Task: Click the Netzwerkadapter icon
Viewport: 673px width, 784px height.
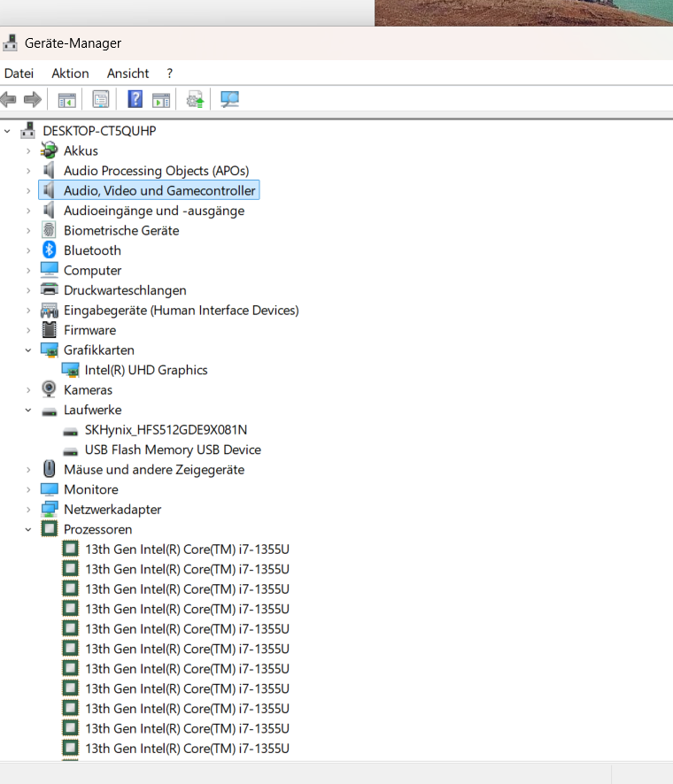Action: (49, 509)
